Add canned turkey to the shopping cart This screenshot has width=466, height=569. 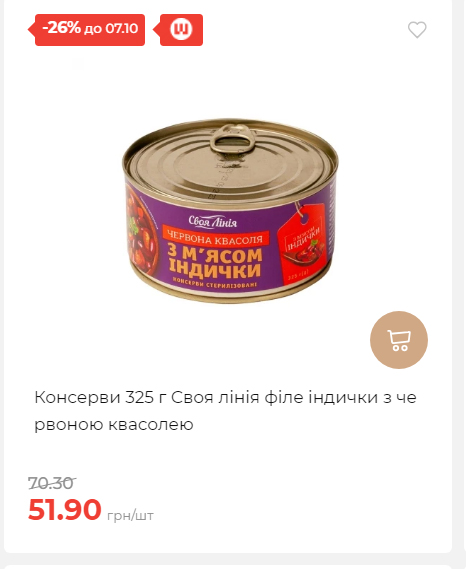pos(399,340)
